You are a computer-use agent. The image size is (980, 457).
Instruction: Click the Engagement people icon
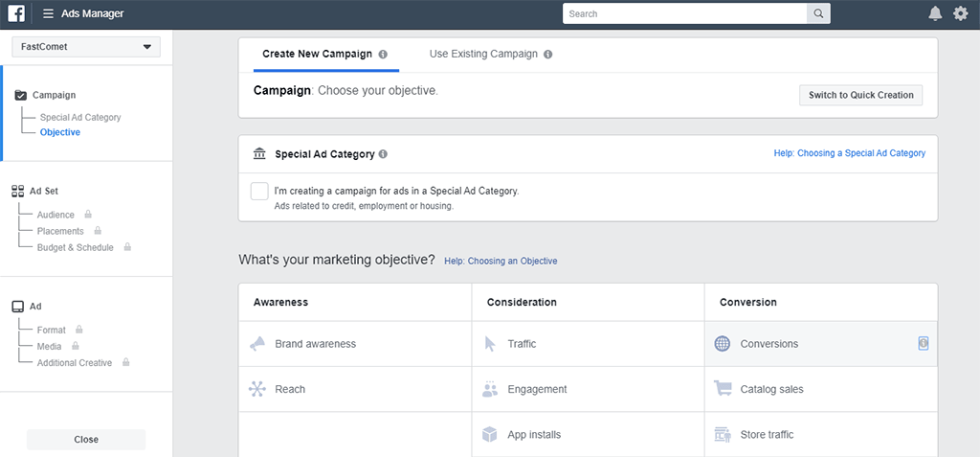coord(490,389)
